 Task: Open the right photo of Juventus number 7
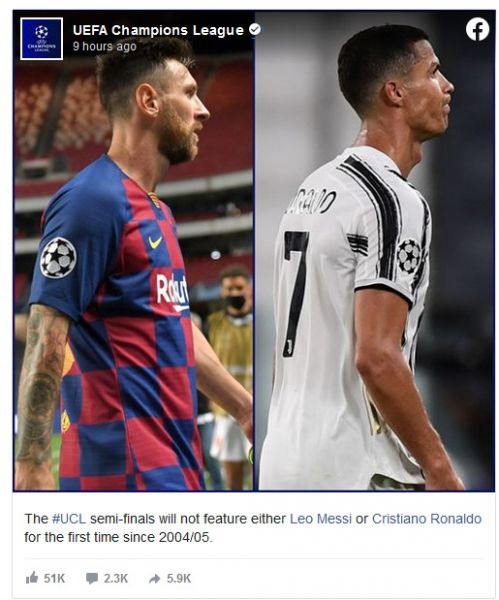(375, 251)
